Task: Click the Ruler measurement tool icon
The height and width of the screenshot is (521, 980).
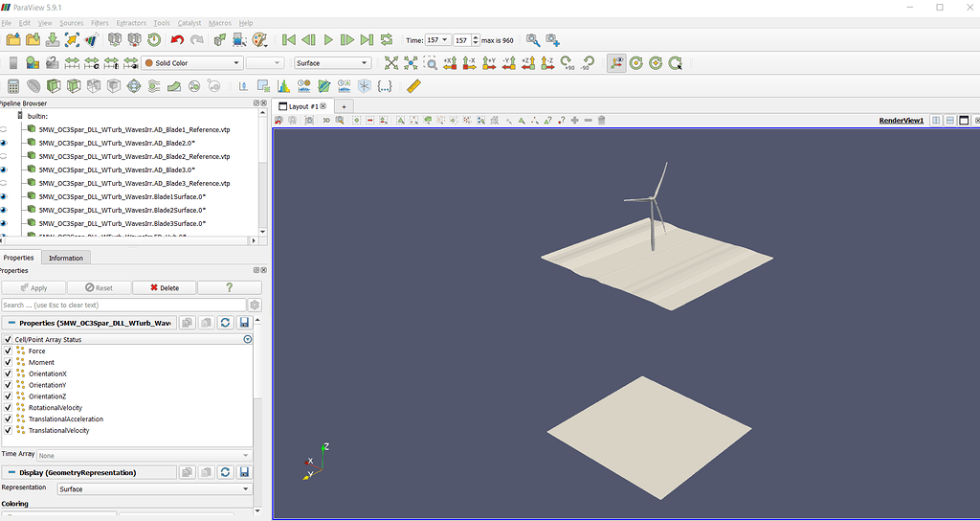Action: click(x=414, y=86)
